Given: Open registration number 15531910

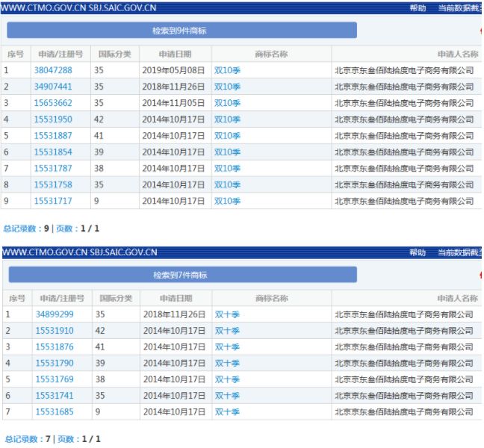Looking at the screenshot, I should [55, 331].
